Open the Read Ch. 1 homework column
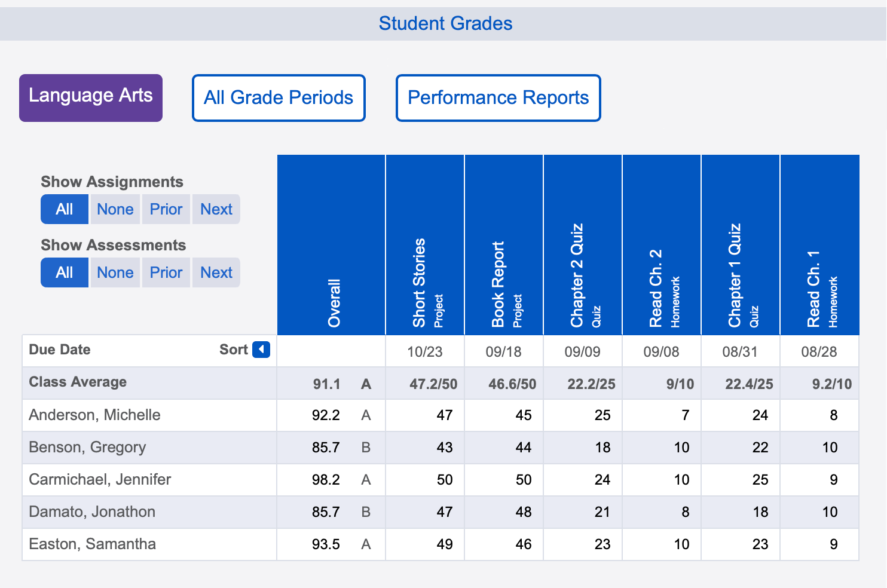 (819, 245)
